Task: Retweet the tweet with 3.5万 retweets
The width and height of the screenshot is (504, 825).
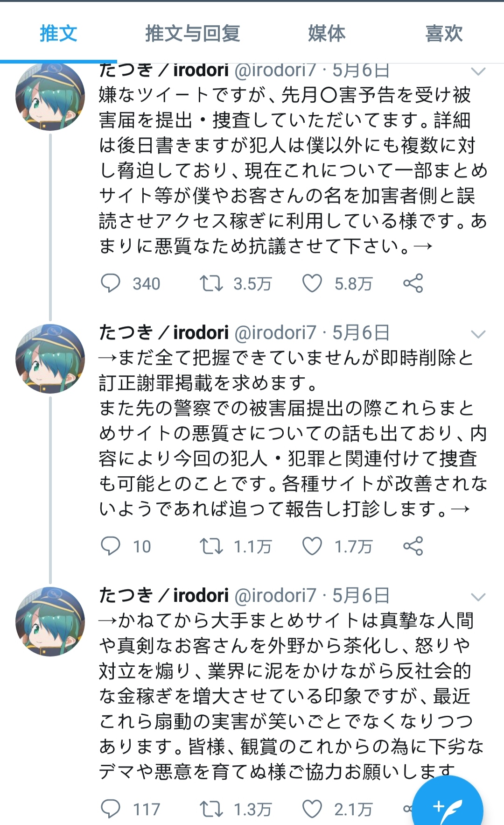Action: [211, 283]
